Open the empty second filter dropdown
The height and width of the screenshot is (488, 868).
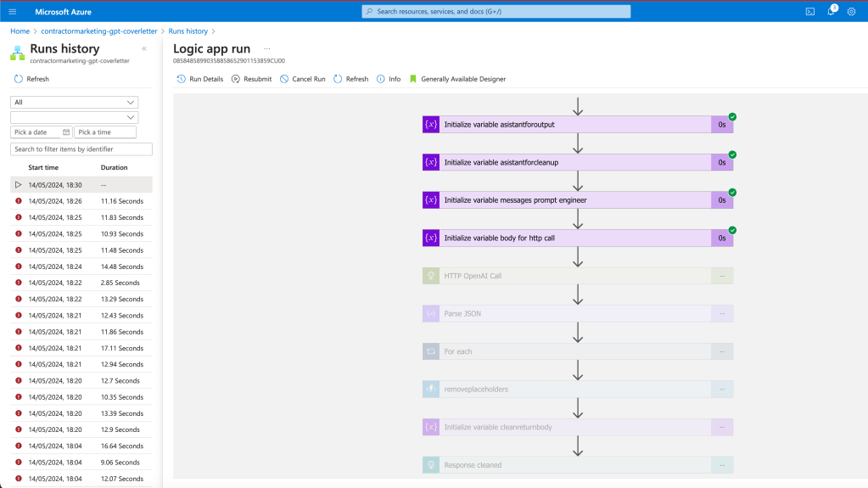point(74,117)
